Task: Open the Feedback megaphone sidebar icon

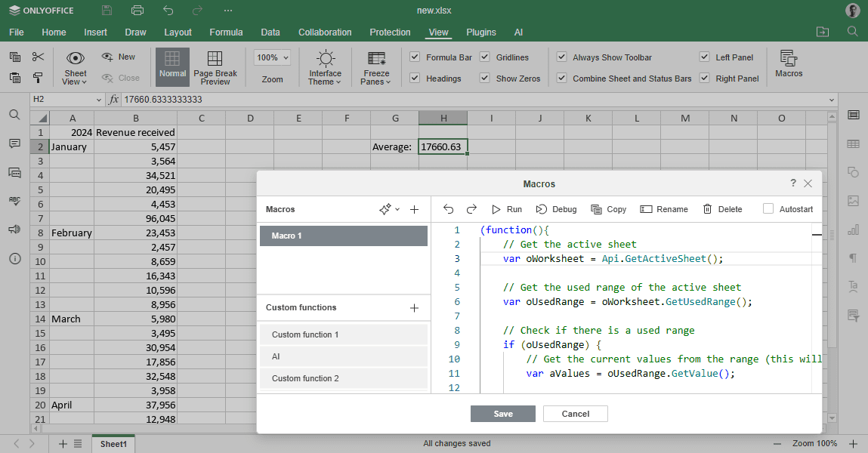Action: 15,230
